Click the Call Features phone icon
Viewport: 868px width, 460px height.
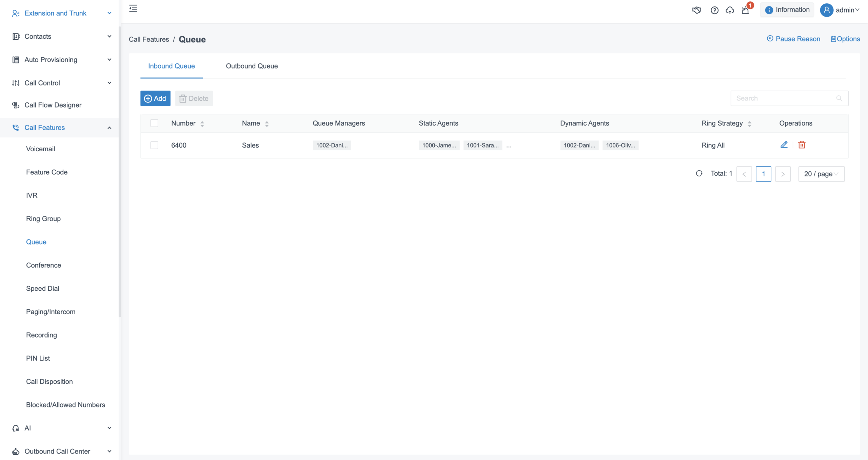pos(16,128)
